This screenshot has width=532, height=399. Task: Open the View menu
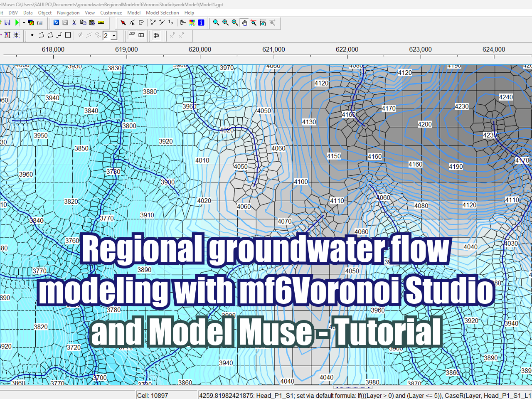coord(90,13)
